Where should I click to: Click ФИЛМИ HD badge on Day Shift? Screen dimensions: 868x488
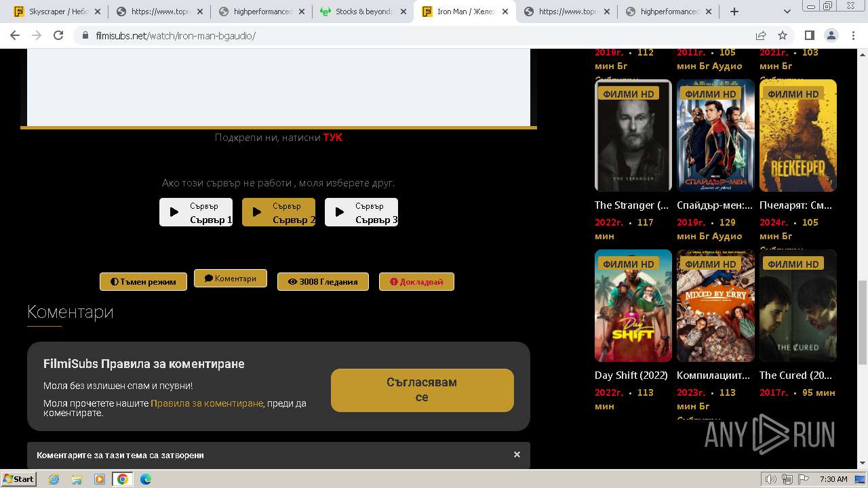click(x=628, y=264)
